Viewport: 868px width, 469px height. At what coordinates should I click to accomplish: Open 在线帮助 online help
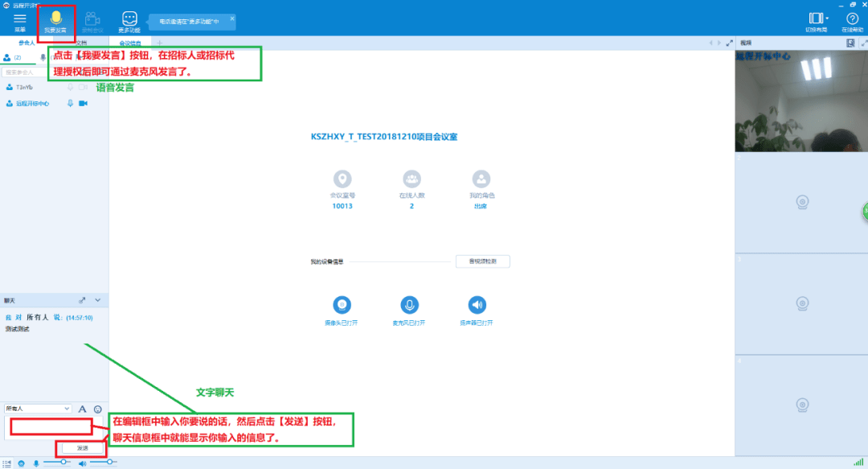[x=852, y=22]
